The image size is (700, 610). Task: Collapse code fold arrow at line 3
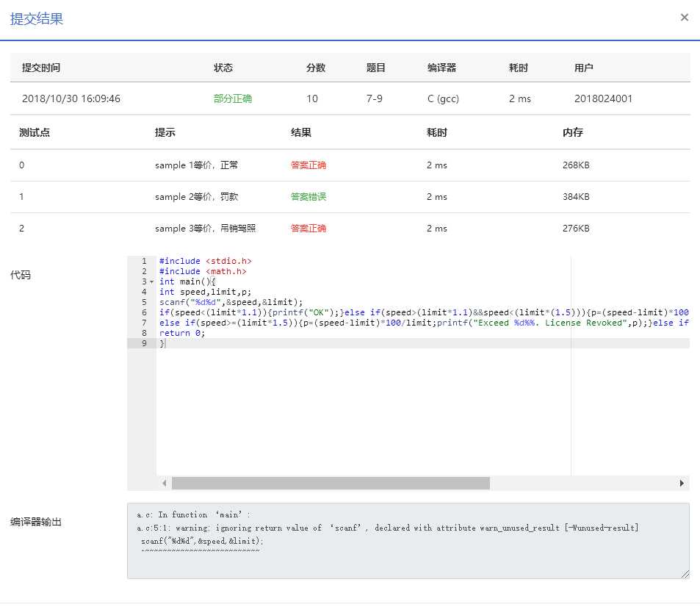tap(152, 281)
